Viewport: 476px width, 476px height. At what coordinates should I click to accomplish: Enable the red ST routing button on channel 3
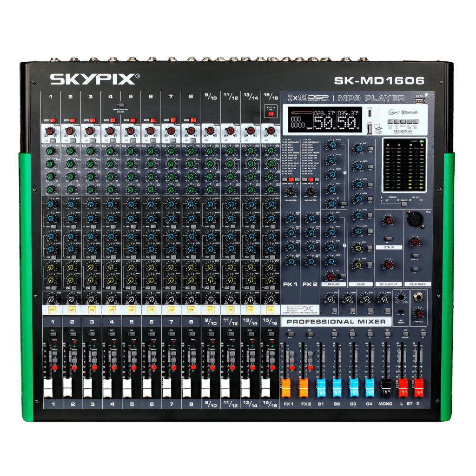[94, 368]
